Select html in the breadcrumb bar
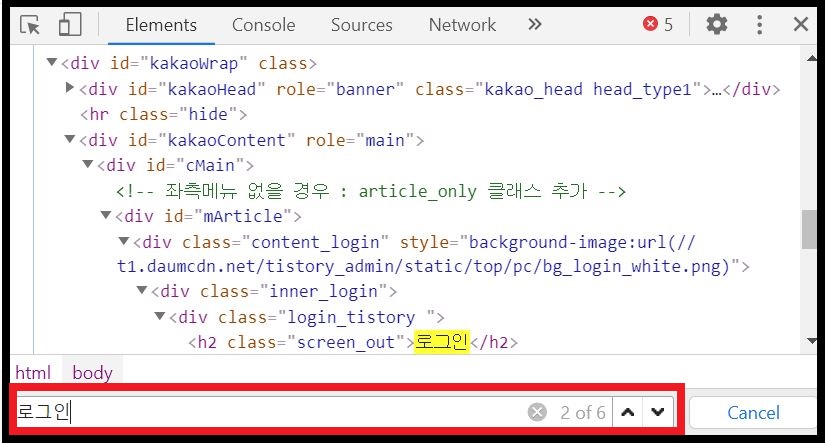The width and height of the screenshot is (825, 443). click(x=33, y=372)
